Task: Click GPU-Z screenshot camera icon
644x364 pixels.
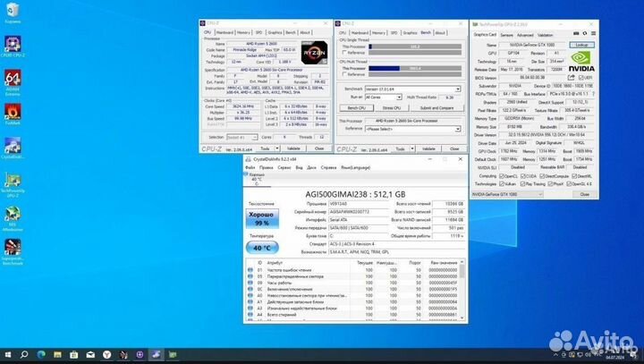Action: click(x=576, y=34)
